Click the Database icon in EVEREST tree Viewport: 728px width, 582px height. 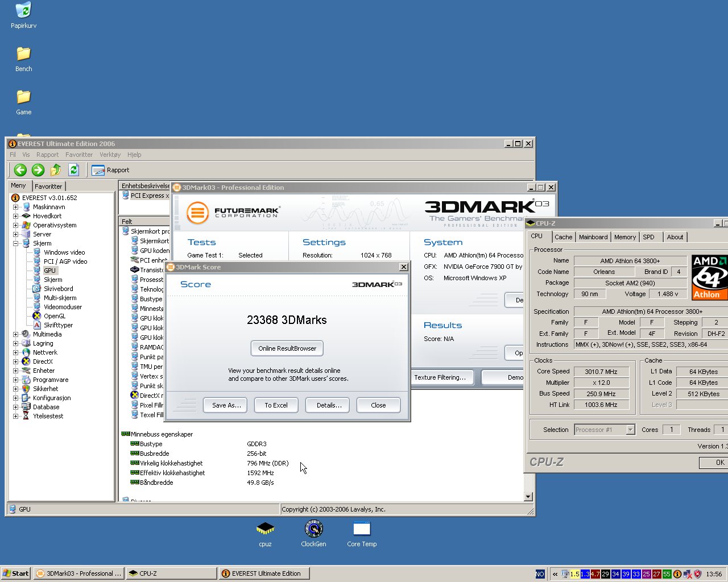[x=26, y=407]
